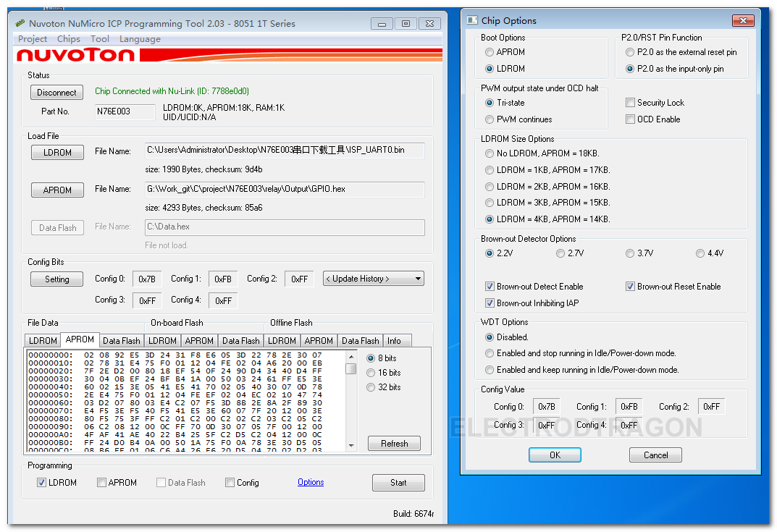Choose LDROM = 2KB, APROM = 16KB option

(490, 186)
